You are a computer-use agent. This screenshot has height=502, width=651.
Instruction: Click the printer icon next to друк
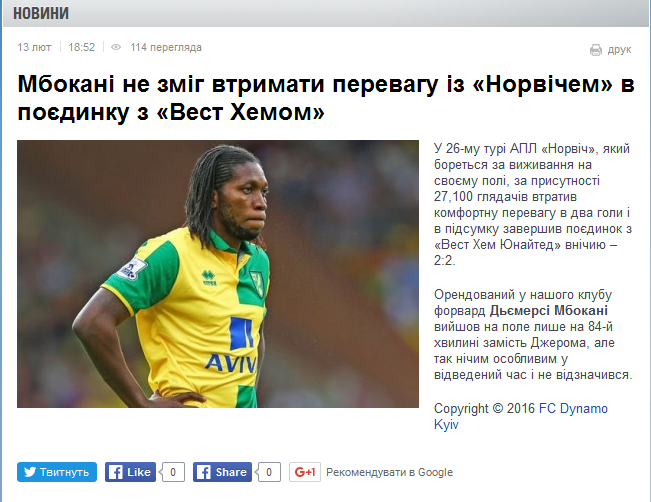tap(596, 50)
